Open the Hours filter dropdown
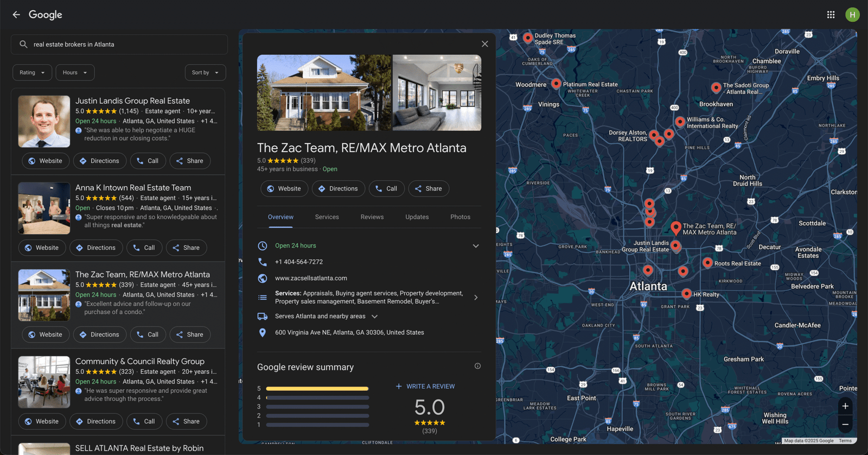868x455 pixels. pos(75,73)
